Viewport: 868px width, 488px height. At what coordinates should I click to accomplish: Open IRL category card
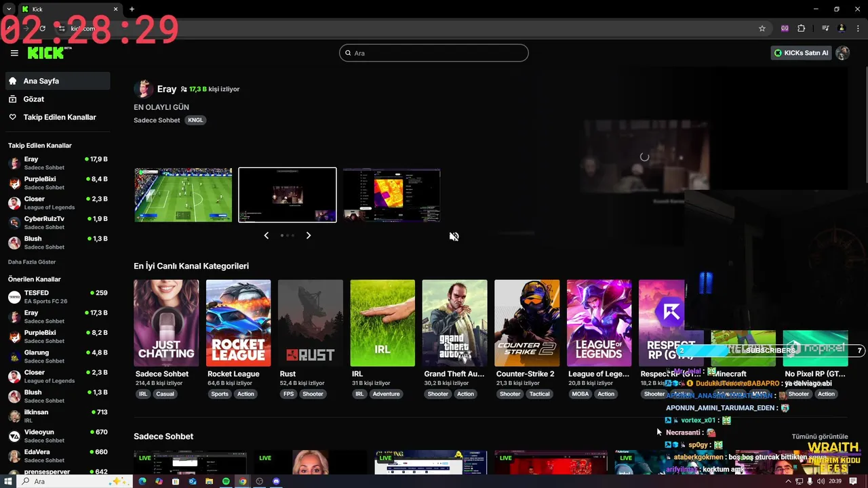382,323
